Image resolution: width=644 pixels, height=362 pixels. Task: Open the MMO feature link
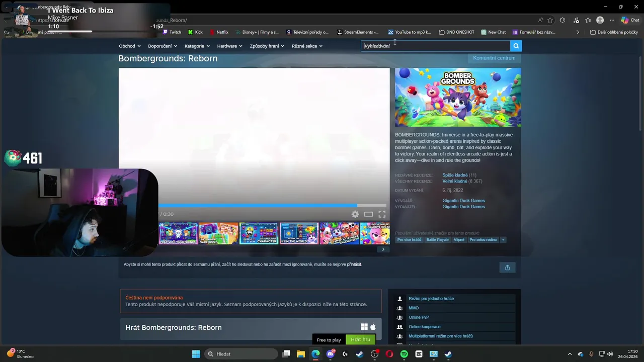(x=414, y=308)
